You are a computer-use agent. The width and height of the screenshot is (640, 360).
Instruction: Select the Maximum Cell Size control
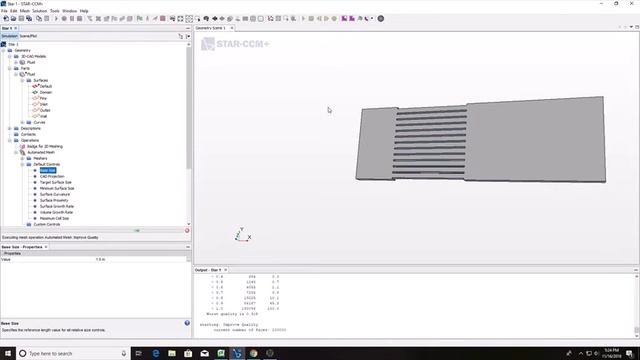coord(54,218)
